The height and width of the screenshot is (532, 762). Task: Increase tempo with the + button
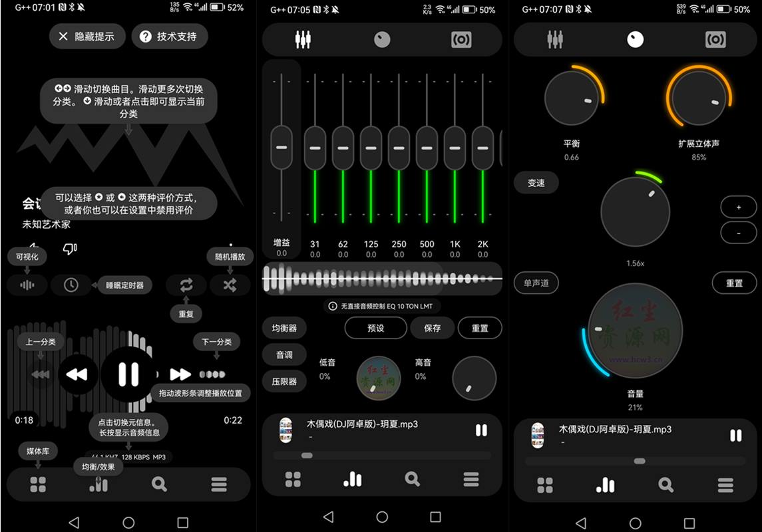coord(739,207)
